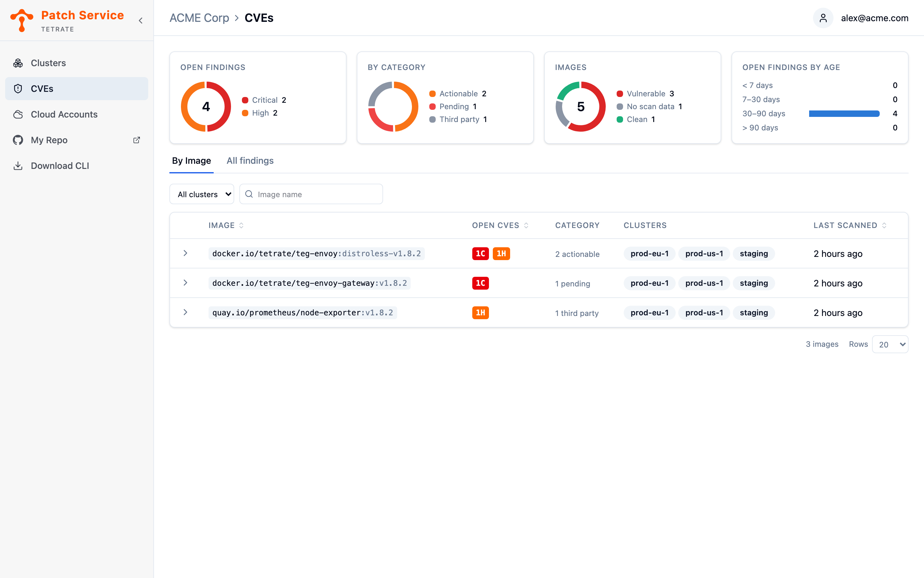Click the '< 7 days' age row label
This screenshot has height=578, width=924.
(x=757, y=85)
